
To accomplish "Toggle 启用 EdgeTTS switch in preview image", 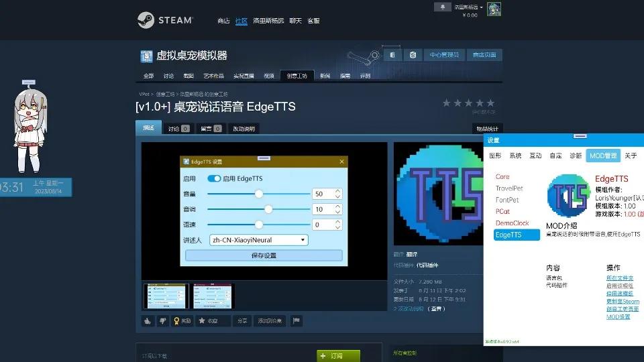I will 214,178.
